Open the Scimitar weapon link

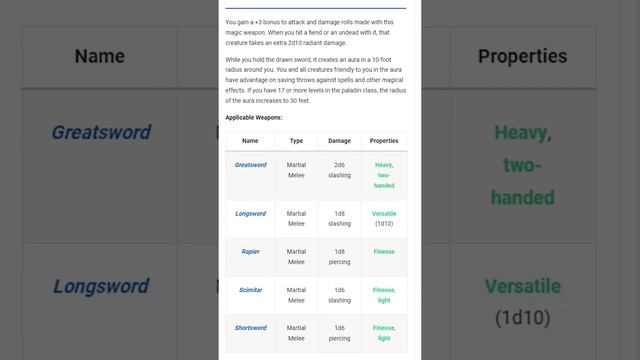(x=250, y=290)
